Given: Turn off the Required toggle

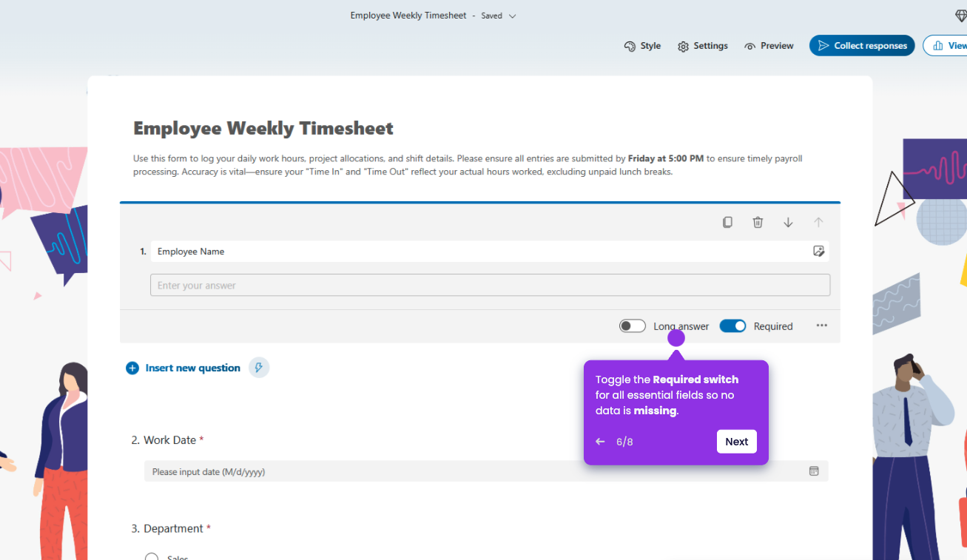Looking at the screenshot, I should click(x=732, y=326).
